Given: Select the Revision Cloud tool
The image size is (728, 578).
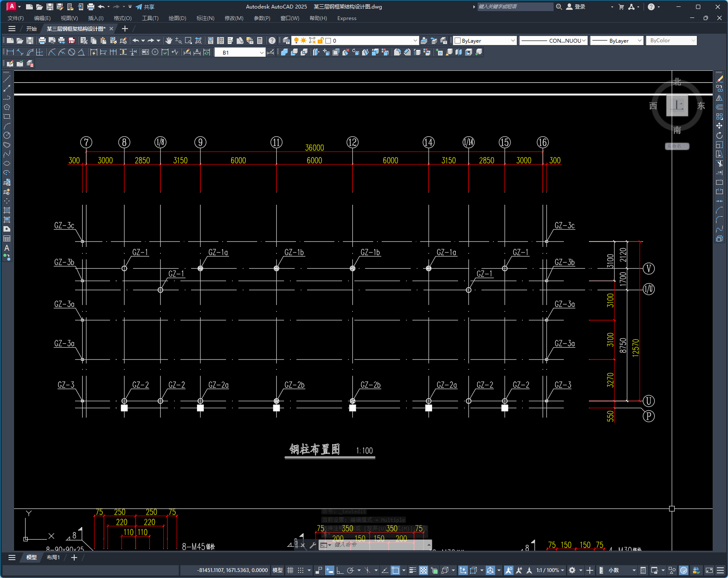Looking at the screenshot, I should point(7,145).
